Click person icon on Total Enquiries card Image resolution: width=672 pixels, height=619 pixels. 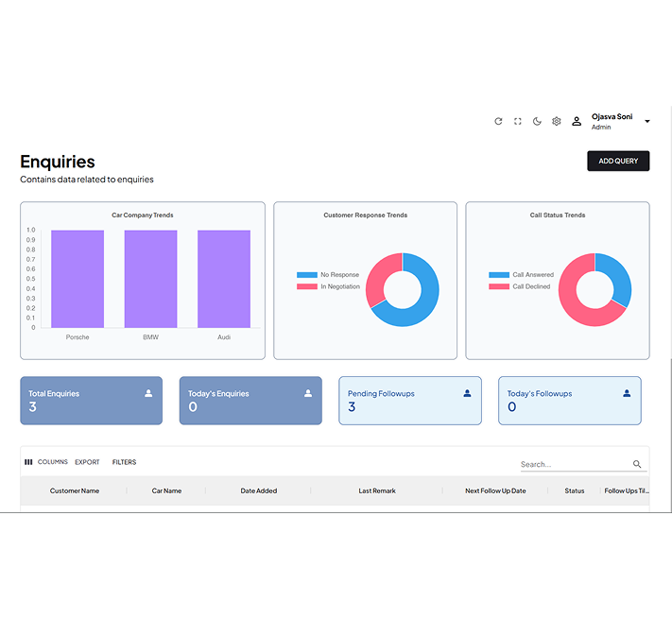click(148, 393)
